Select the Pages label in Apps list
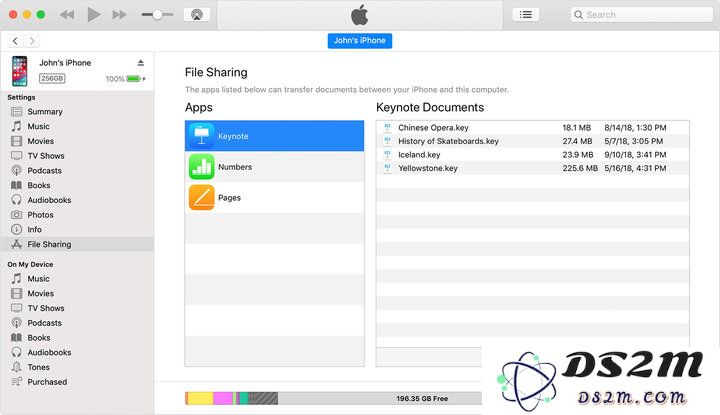The width and height of the screenshot is (720, 415). [229, 198]
